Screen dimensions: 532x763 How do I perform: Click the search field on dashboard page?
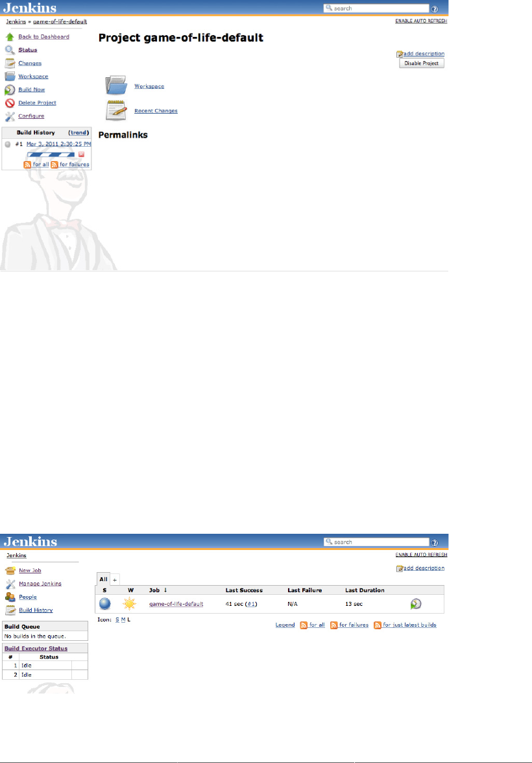tap(376, 542)
